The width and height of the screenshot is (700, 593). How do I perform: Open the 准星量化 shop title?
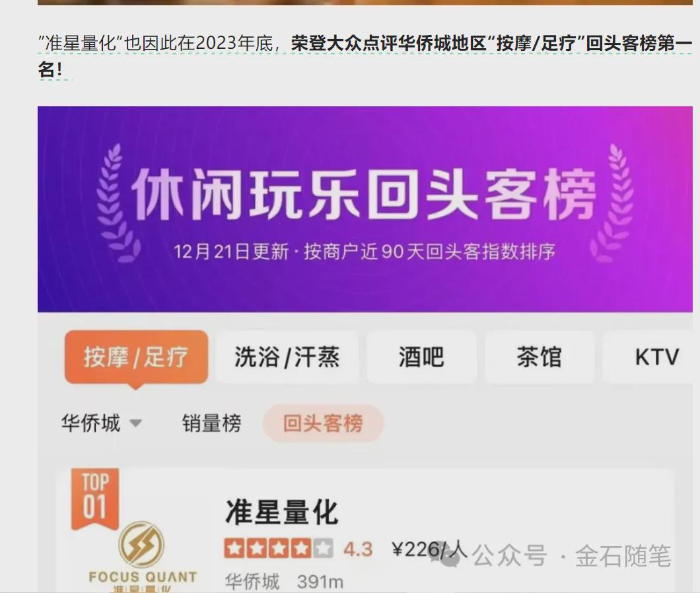pyautogui.click(x=282, y=512)
